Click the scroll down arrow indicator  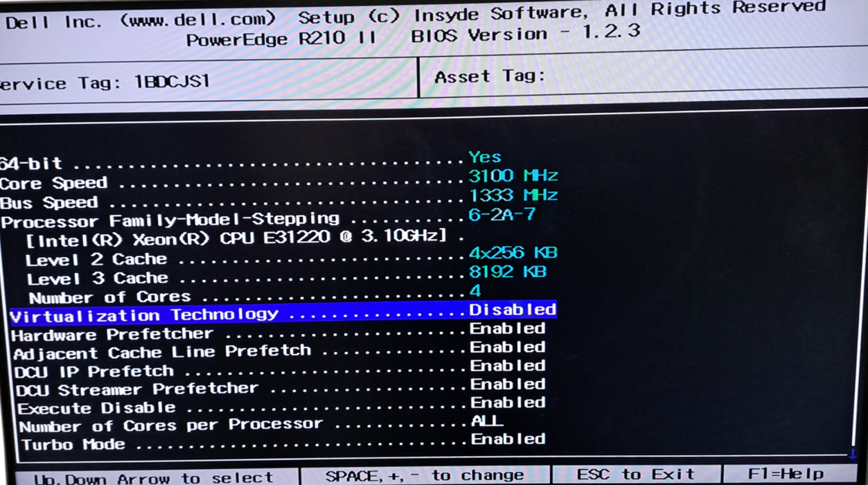coord(853,453)
